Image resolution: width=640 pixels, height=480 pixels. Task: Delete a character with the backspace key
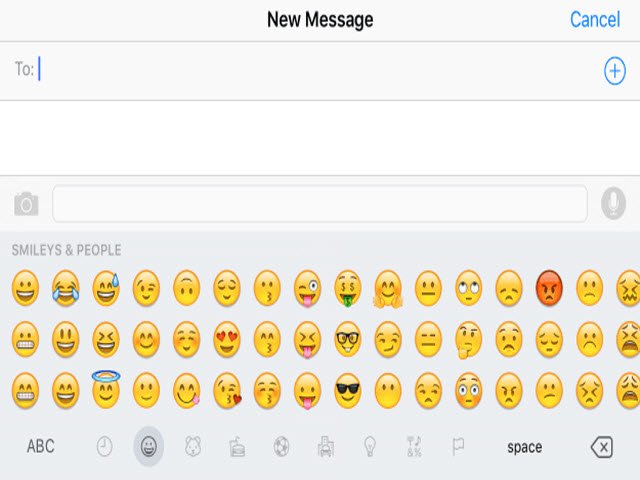pyautogui.click(x=602, y=447)
